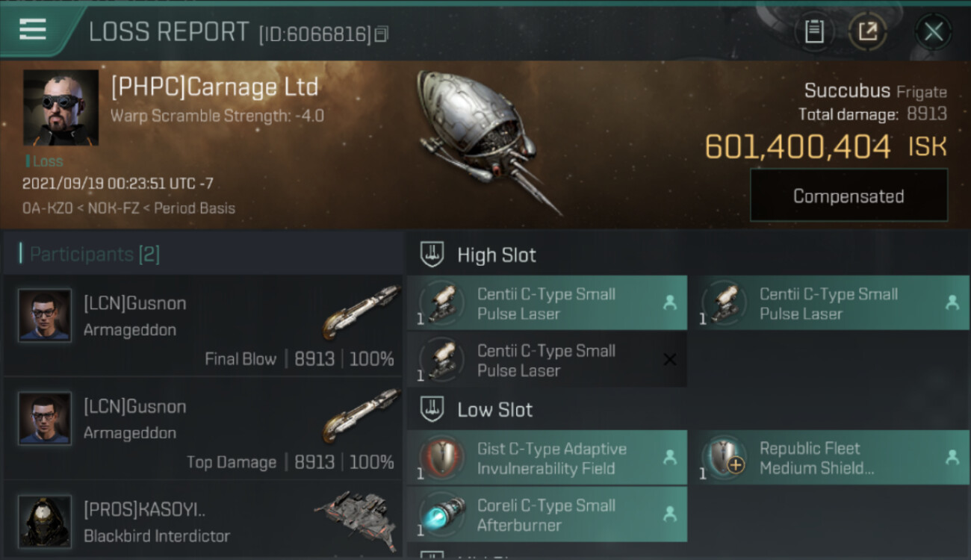Open the clipboard report icon
Image resolution: width=971 pixels, height=560 pixels.
tap(814, 31)
